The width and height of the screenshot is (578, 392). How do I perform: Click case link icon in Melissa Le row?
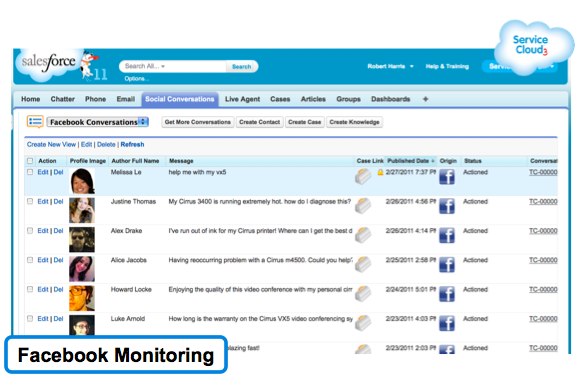tap(363, 176)
